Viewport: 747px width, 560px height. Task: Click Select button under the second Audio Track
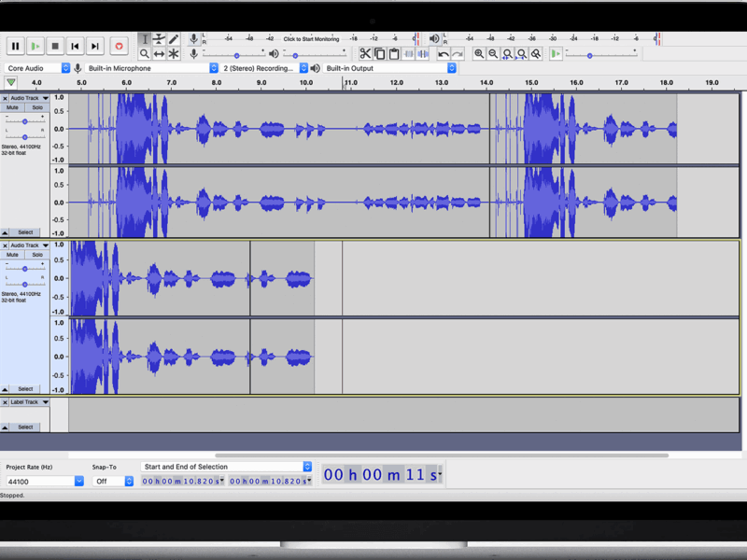point(25,388)
